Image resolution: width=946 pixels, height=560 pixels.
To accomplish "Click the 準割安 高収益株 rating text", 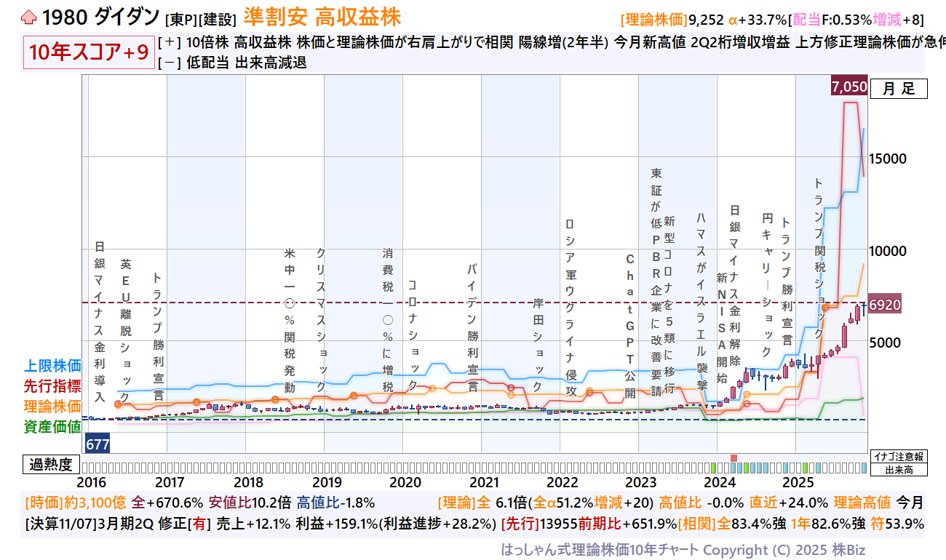I will (x=322, y=16).
